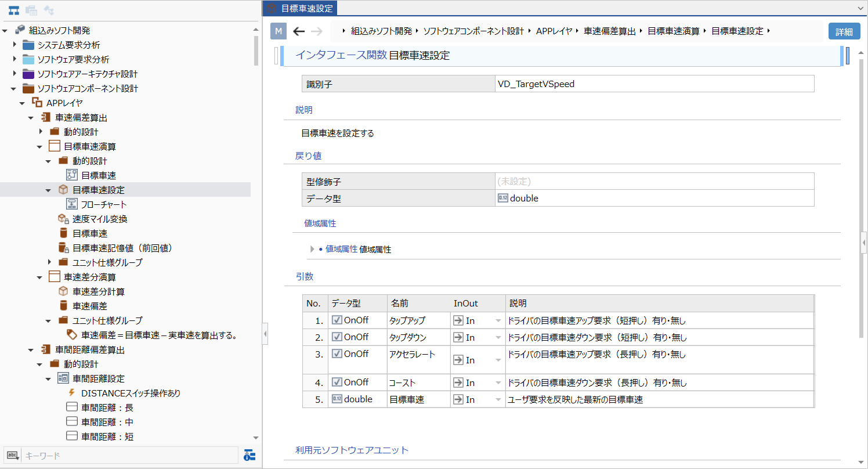
Task: Open InOut dropdown in タップアップ row
Action: point(497,320)
